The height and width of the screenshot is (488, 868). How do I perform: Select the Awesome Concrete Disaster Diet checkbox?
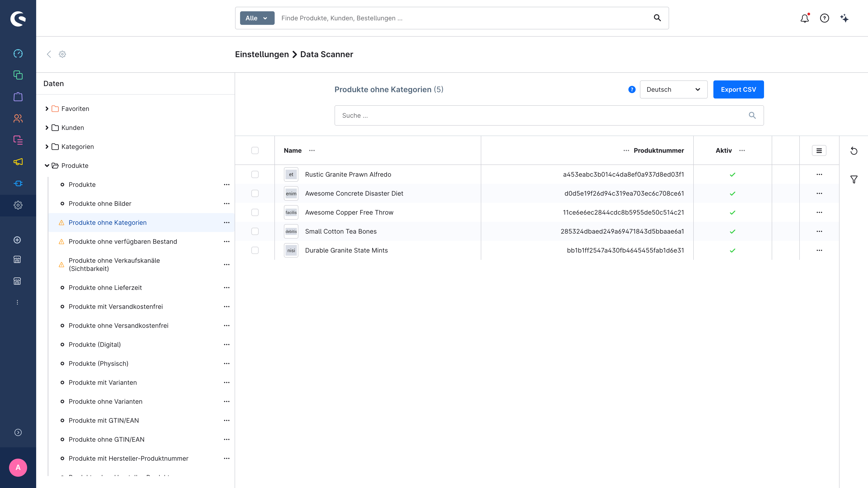(255, 193)
